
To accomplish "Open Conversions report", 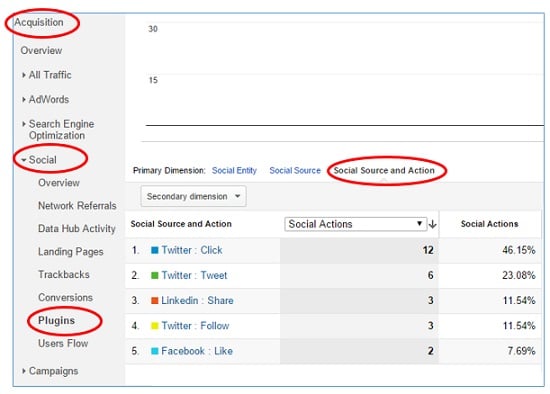I will 65,298.
